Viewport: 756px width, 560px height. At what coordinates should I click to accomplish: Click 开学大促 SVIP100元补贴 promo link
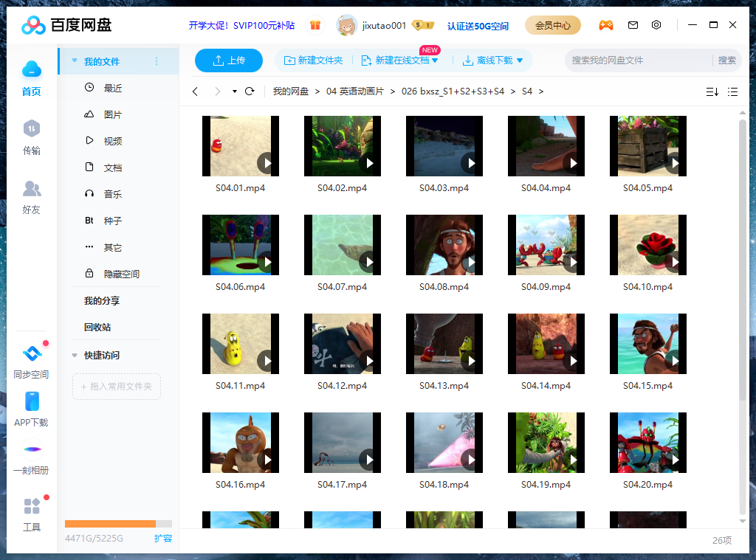tap(241, 25)
